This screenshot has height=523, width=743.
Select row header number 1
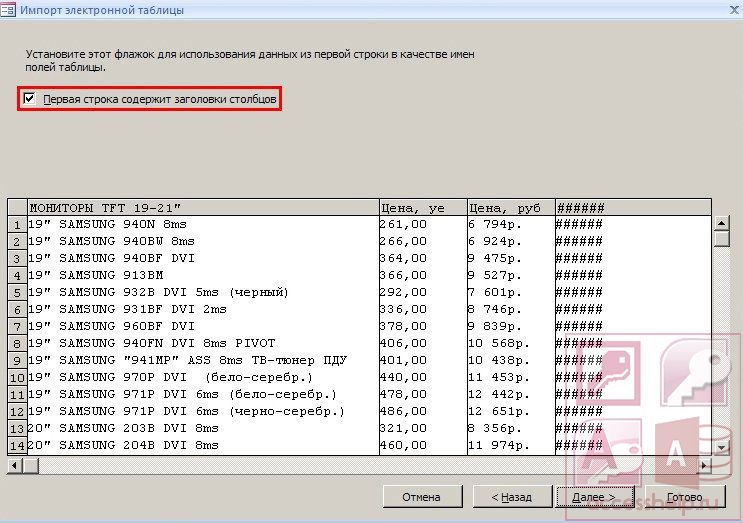tap(17, 225)
